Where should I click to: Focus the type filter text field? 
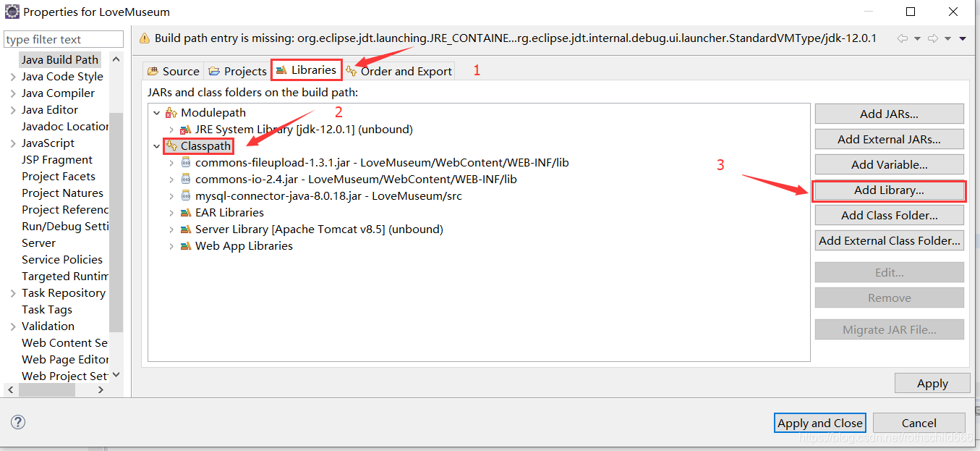pos(64,39)
